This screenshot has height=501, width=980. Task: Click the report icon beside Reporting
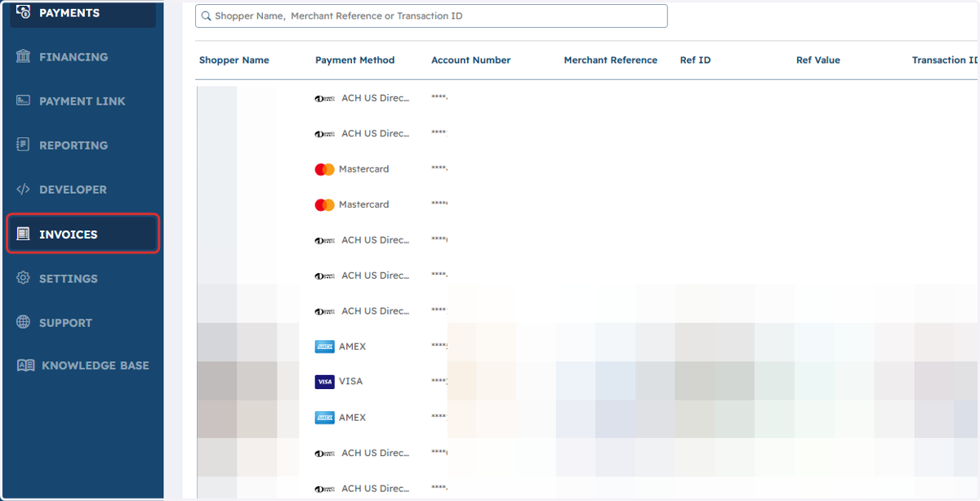pos(24,145)
